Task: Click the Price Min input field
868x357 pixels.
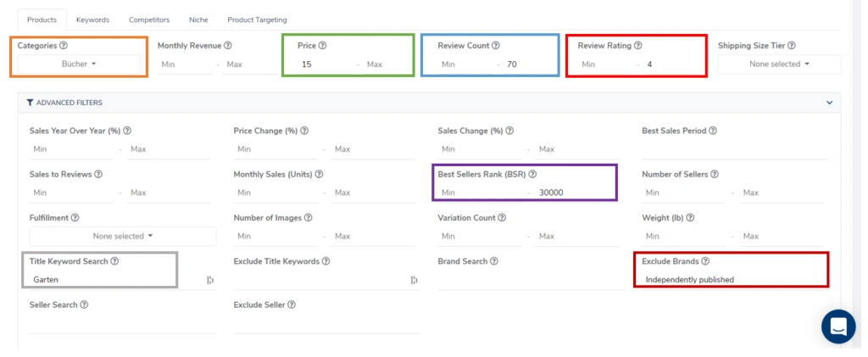Action: [325, 64]
